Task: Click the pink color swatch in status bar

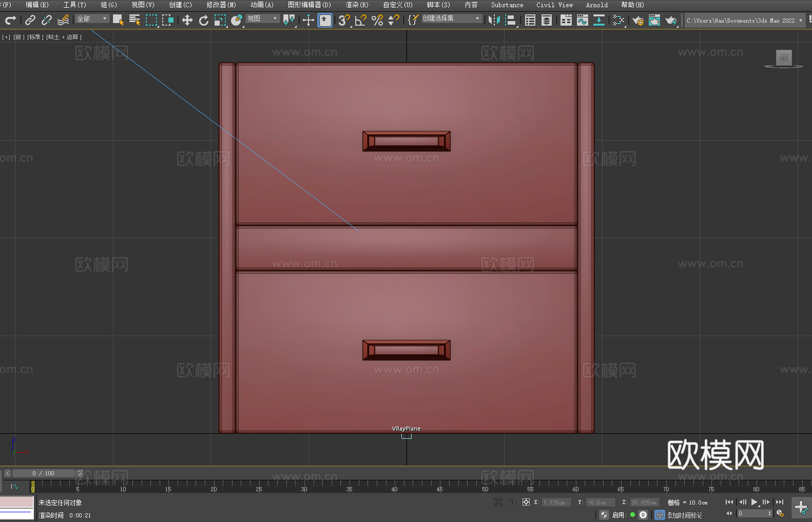Action: tap(17, 501)
